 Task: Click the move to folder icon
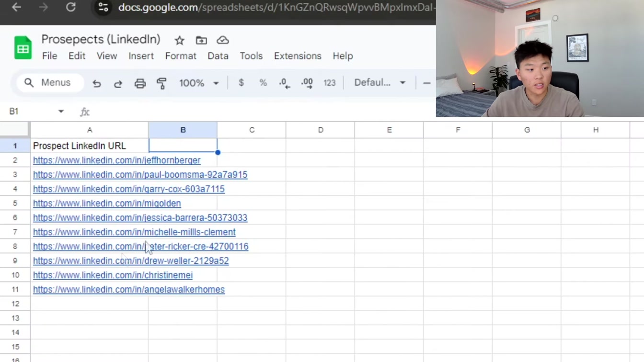click(x=201, y=40)
